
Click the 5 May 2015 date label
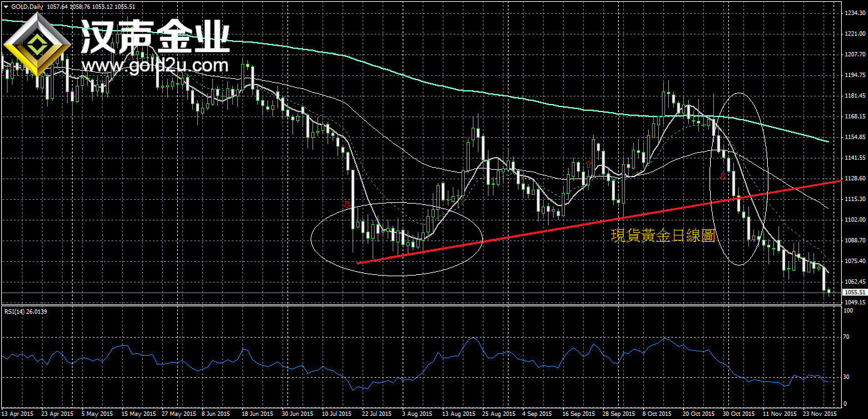(98, 414)
